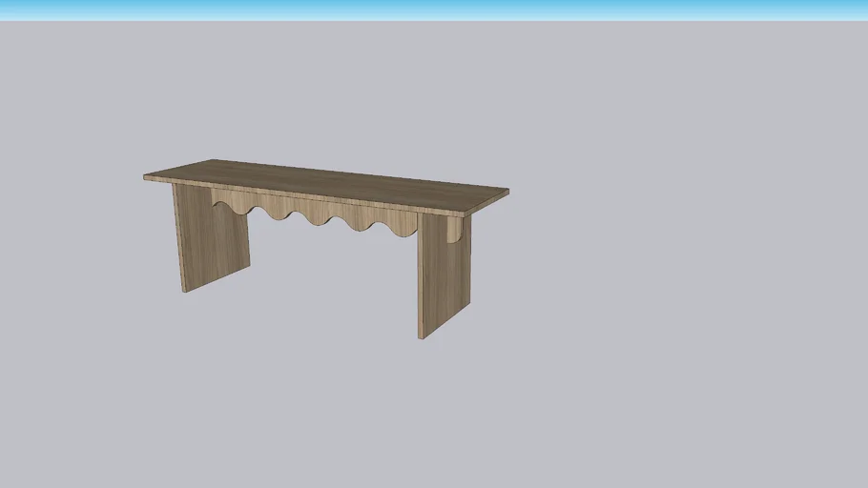The image size is (868, 488).
Task: Click the front-left corner of the bench top
Action: coord(146,176)
